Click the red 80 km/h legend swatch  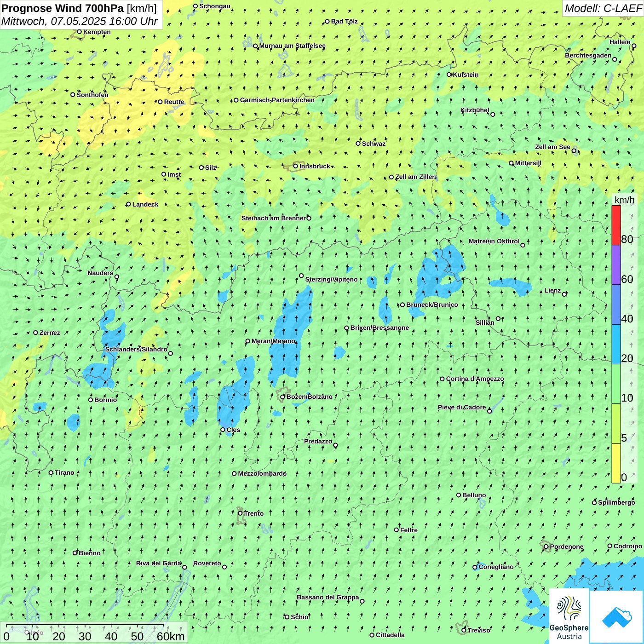[x=616, y=225]
